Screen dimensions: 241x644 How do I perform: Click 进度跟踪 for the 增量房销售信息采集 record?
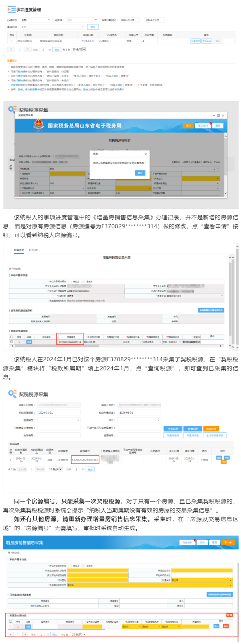coord(195,41)
